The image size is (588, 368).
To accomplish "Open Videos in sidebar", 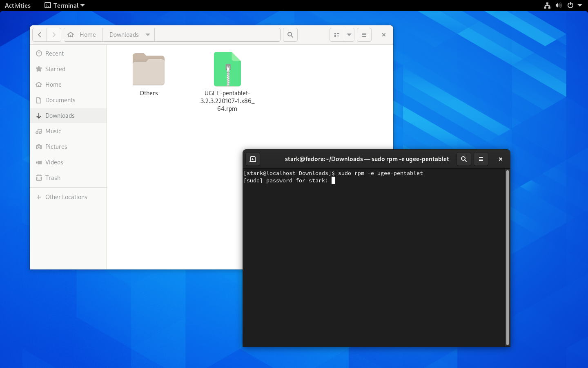I will 68,162.
